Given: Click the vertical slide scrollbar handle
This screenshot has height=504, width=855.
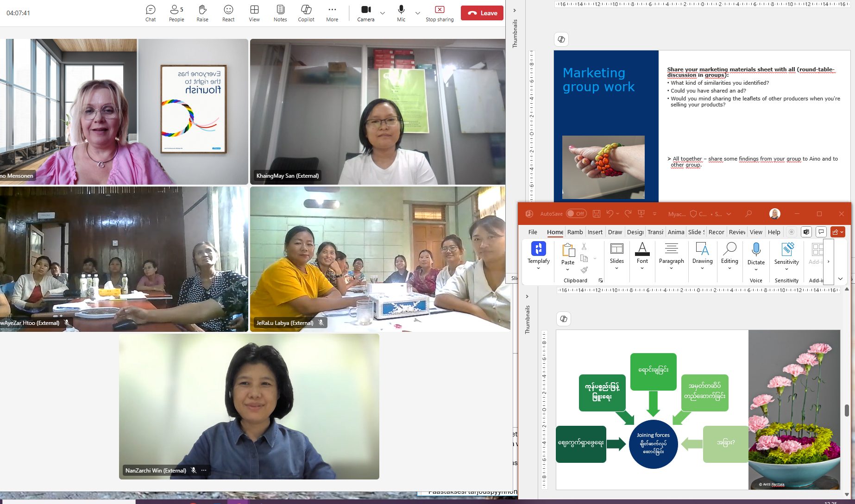Looking at the screenshot, I should [847, 410].
